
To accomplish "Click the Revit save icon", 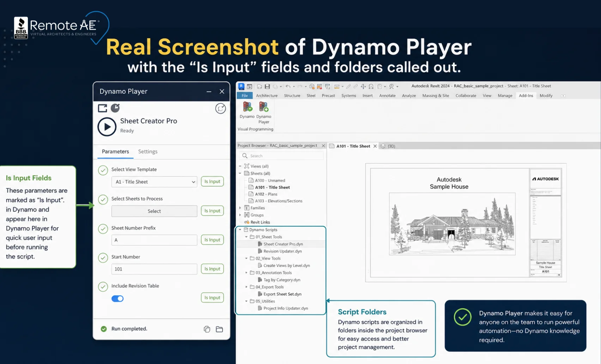I will (267, 86).
